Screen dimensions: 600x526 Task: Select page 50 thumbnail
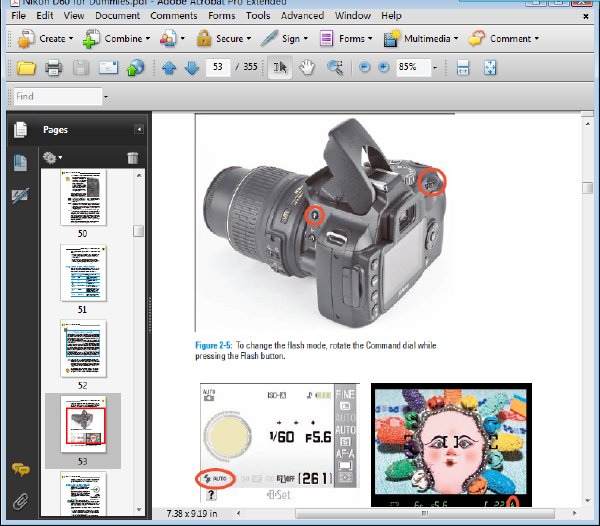(x=83, y=198)
